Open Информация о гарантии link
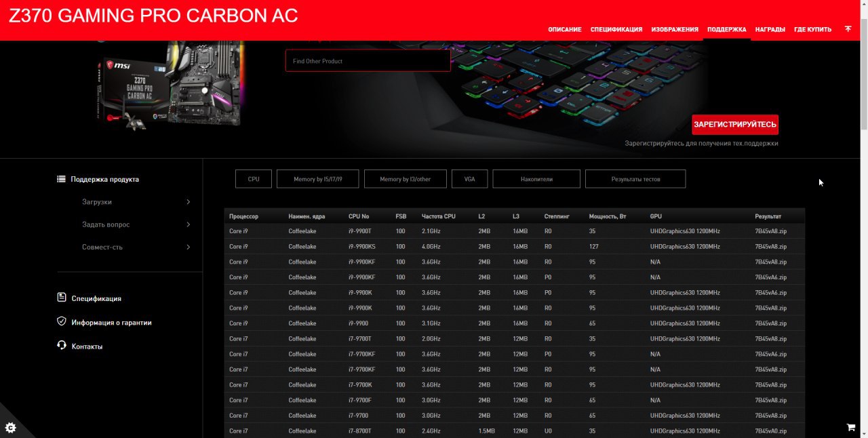Viewport: 868px width, 438px height. 112,323
